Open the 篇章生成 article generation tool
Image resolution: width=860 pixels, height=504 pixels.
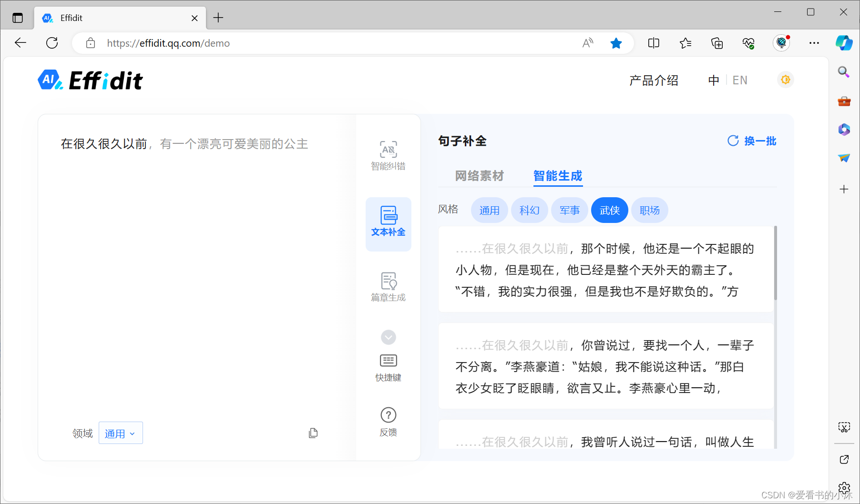pos(388,287)
